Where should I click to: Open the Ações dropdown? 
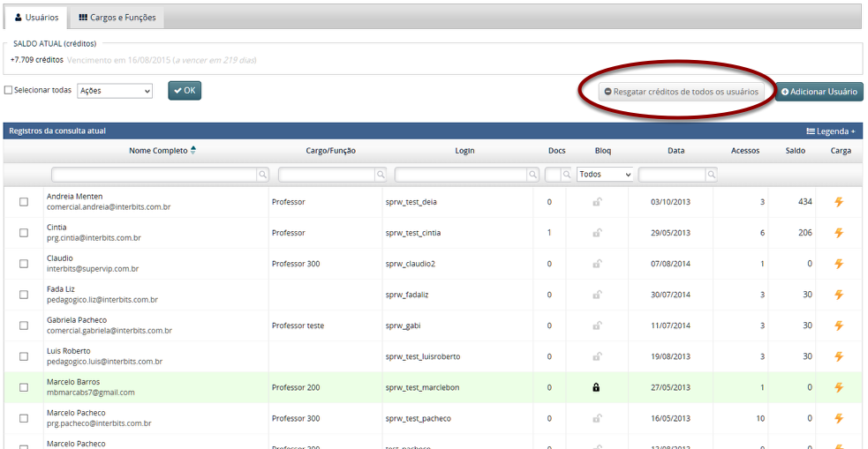[115, 91]
